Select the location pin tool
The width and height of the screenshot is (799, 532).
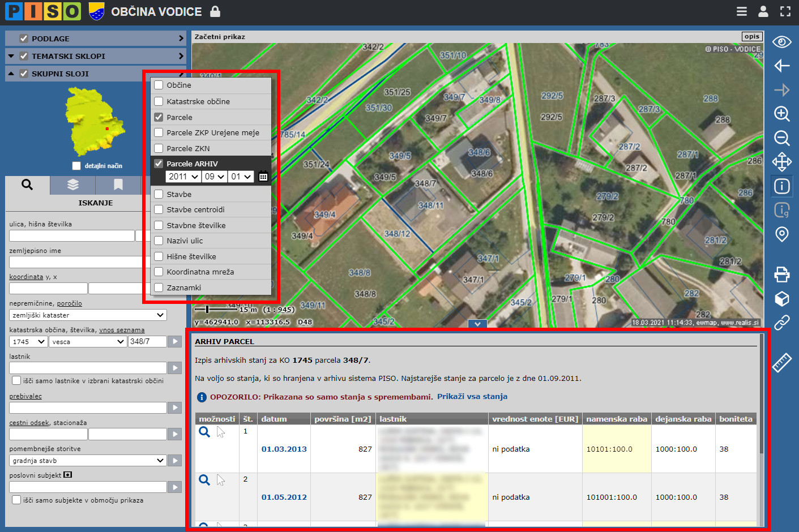[782, 234]
